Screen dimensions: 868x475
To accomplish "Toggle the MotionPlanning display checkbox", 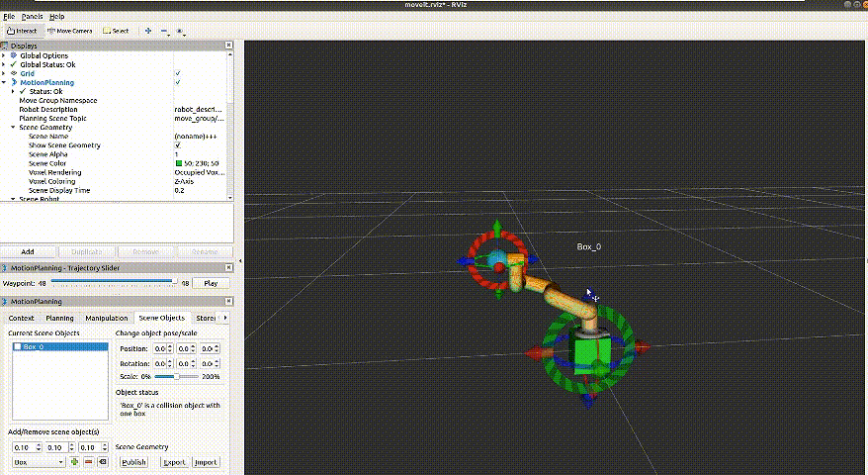I will pyautogui.click(x=178, y=82).
